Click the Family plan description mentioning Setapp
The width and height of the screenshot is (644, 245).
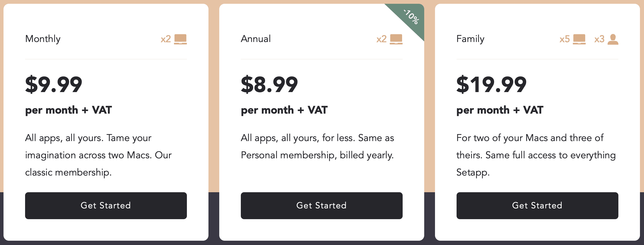point(536,155)
